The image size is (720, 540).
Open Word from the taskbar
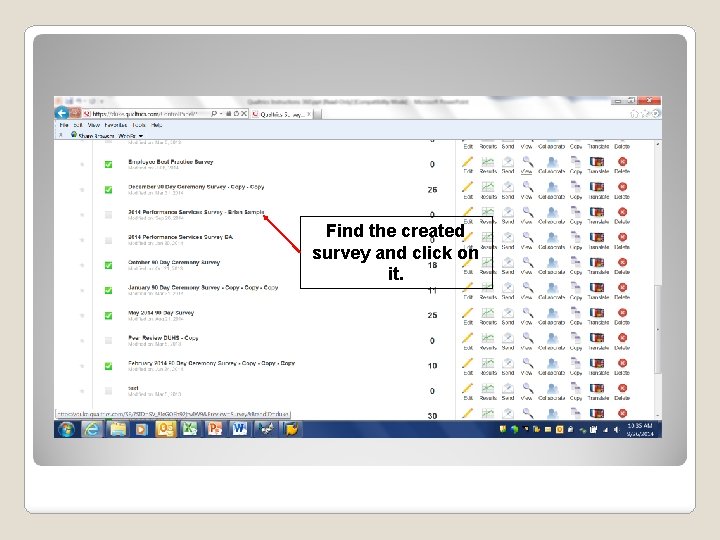pyautogui.click(x=239, y=429)
